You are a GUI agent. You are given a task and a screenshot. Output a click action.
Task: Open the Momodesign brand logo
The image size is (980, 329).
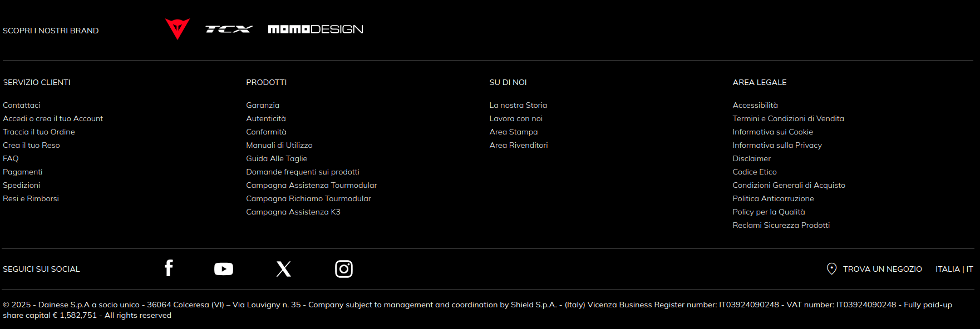[x=315, y=29]
